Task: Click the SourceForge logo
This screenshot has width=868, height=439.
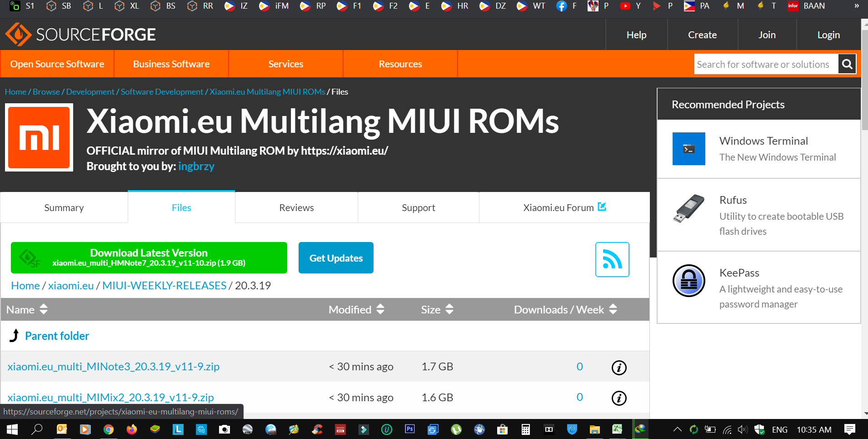Action: tap(80, 35)
